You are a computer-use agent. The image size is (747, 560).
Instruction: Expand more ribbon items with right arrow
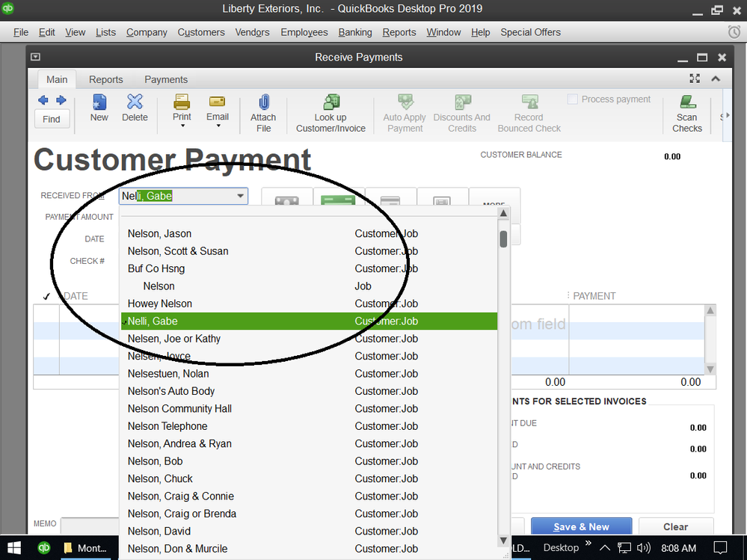[727, 115]
